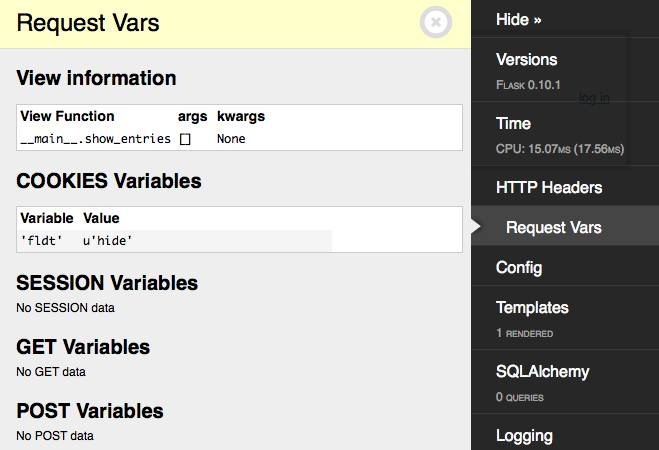Screen dimensions: 659x450
Task: Click the 0 queries SQLAlchemy subtitle
Action: 519,397
